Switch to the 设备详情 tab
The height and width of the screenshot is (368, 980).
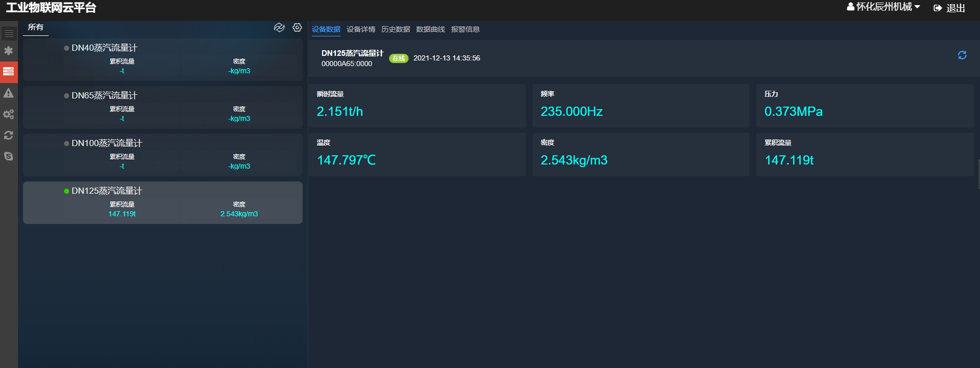point(360,30)
